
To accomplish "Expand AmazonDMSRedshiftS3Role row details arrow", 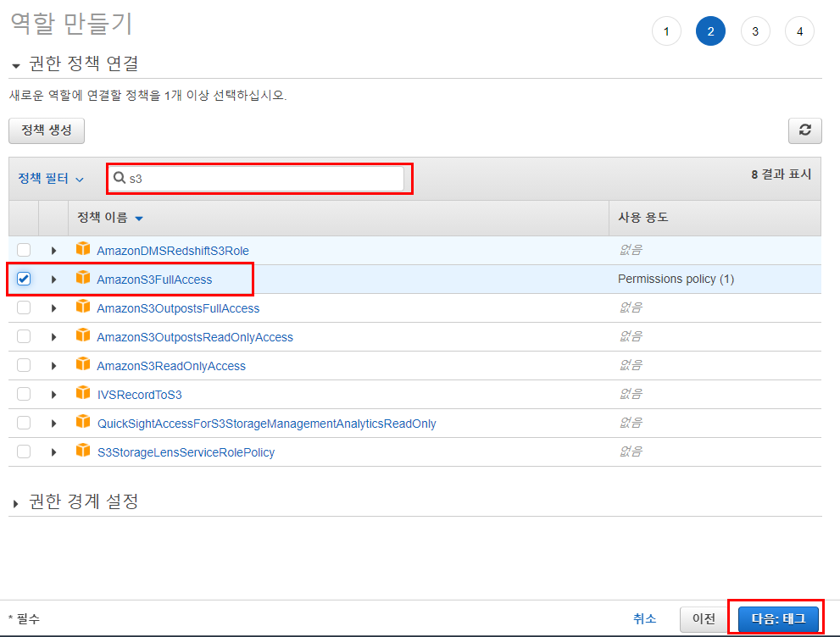I will [x=53, y=251].
